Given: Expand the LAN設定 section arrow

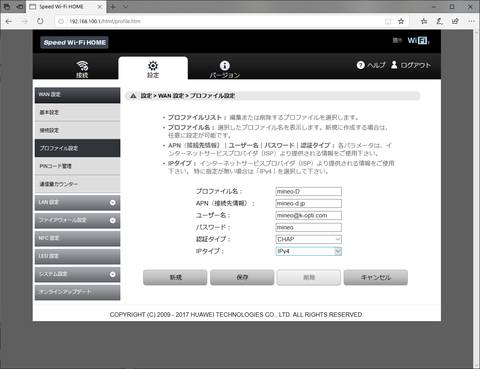Looking at the screenshot, I should [113, 202].
